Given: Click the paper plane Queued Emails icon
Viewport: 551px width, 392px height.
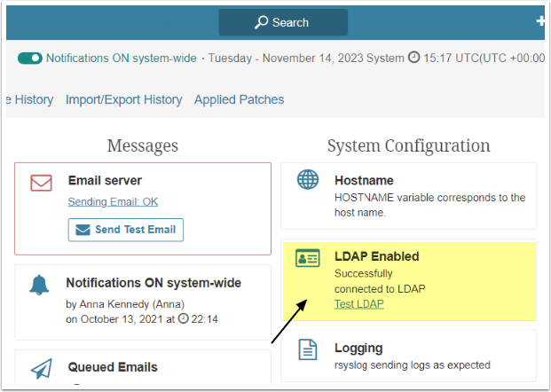Looking at the screenshot, I should coord(42,368).
